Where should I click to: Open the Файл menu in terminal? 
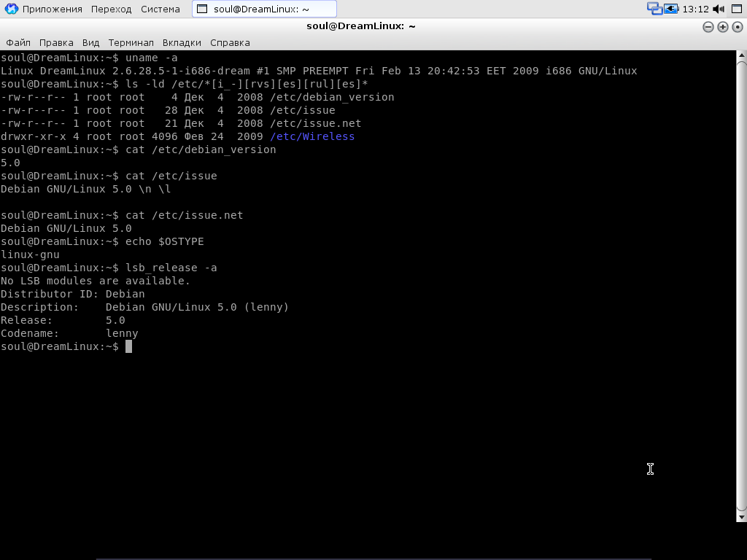point(18,43)
